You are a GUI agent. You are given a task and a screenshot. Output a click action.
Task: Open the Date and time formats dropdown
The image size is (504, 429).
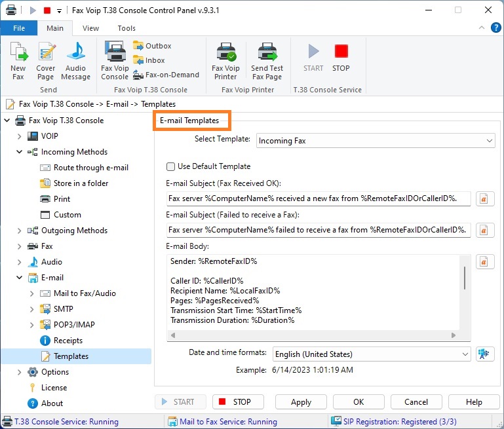coord(372,354)
